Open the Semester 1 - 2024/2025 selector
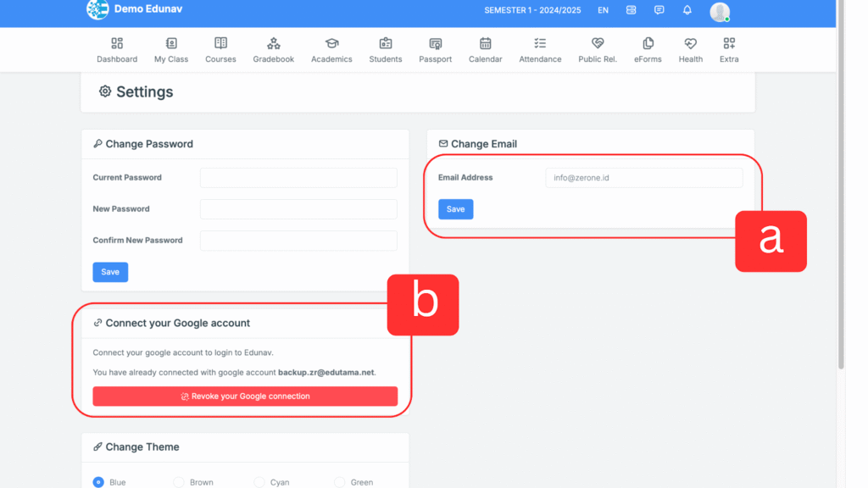 [x=534, y=10]
